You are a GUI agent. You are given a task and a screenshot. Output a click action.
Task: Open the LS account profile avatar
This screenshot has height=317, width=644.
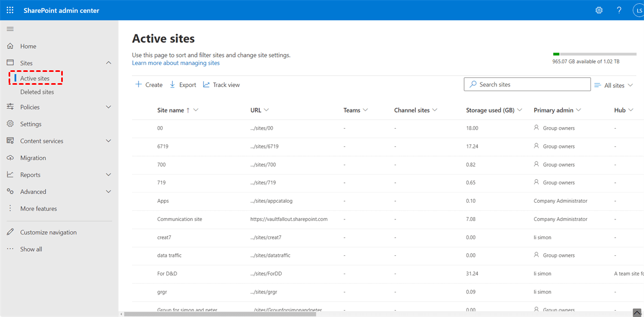coord(638,10)
